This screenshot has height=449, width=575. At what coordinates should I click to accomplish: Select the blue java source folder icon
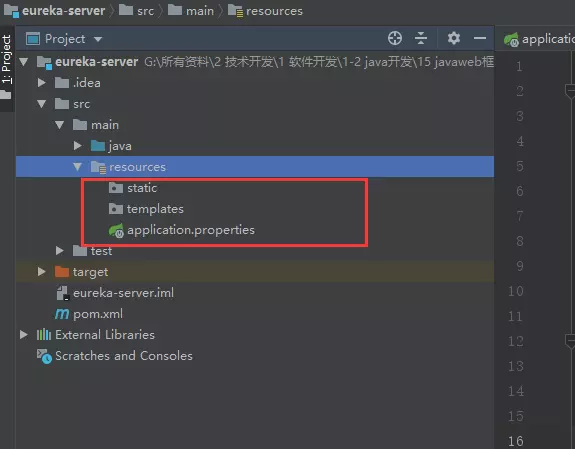click(x=98, y=146)
